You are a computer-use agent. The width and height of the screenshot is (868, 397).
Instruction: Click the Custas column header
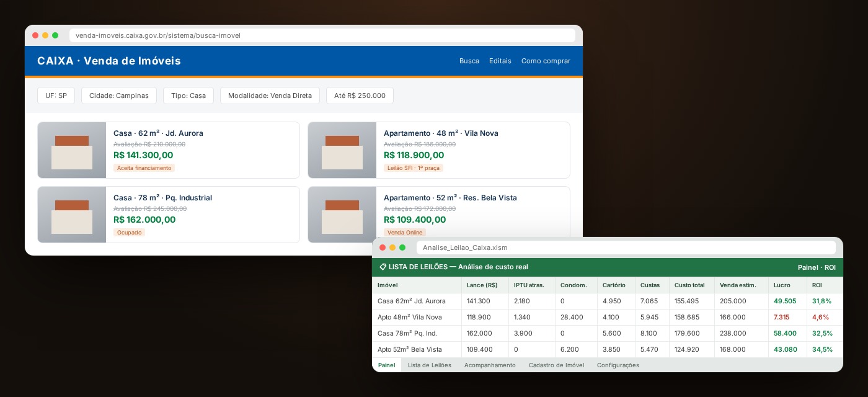tap(652, 285)
